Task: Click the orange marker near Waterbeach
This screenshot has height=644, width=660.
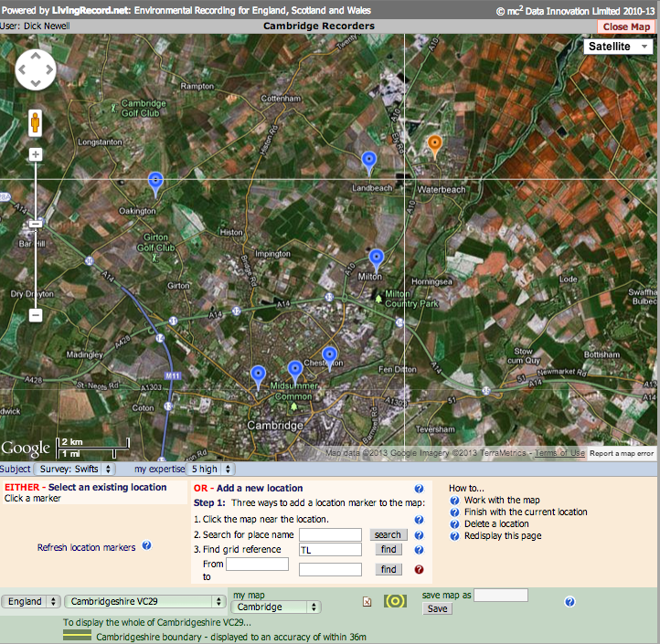Action: click(435, 146)
